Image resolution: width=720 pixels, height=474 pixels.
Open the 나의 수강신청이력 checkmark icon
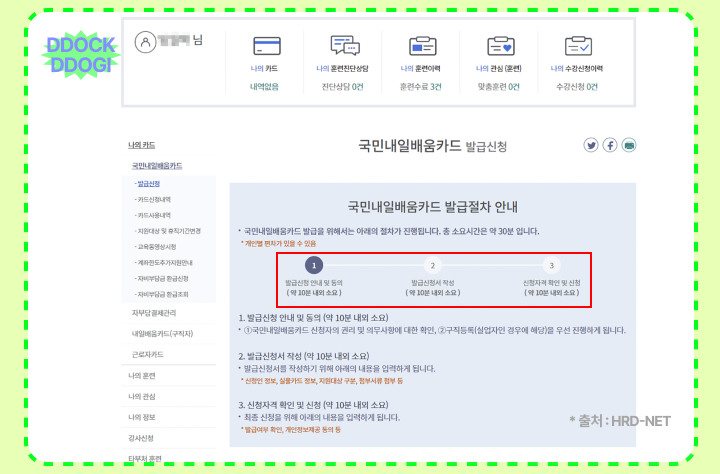pyautogui.click(x=578, y=46)
